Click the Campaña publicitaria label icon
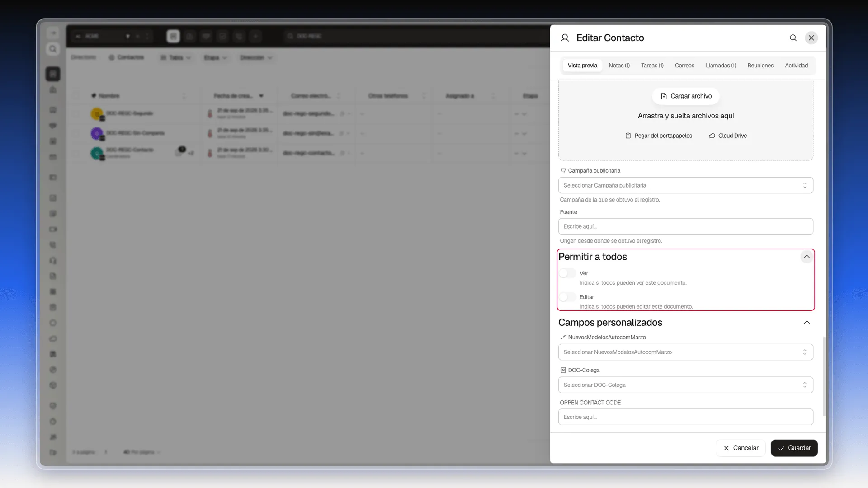Viewport: 868px width, 488px height. (563, 170)
